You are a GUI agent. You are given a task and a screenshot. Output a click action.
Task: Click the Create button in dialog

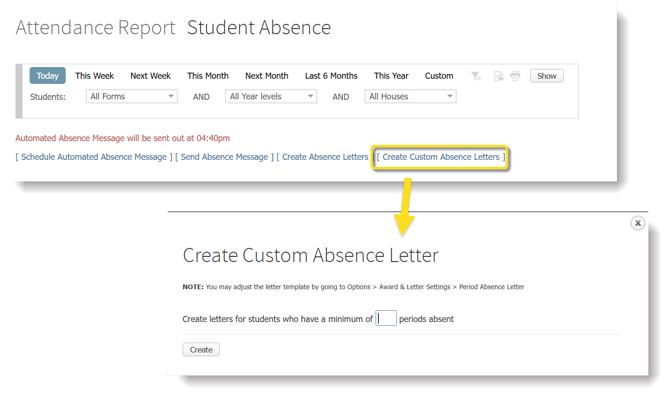[x=201, y=350]
